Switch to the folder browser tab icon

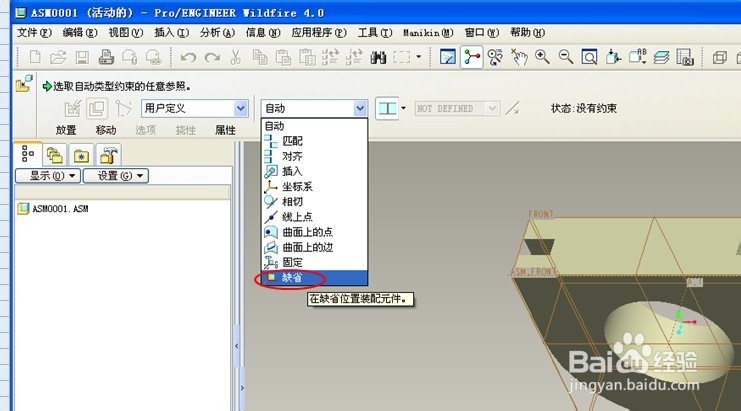(54, 155)
